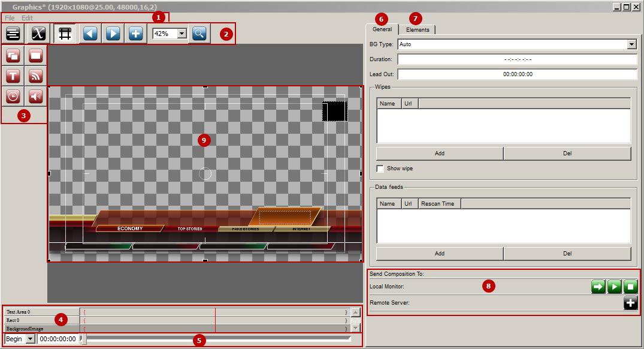
Task: Add a remote server with plus icon
Action: [x=630, y=303]
